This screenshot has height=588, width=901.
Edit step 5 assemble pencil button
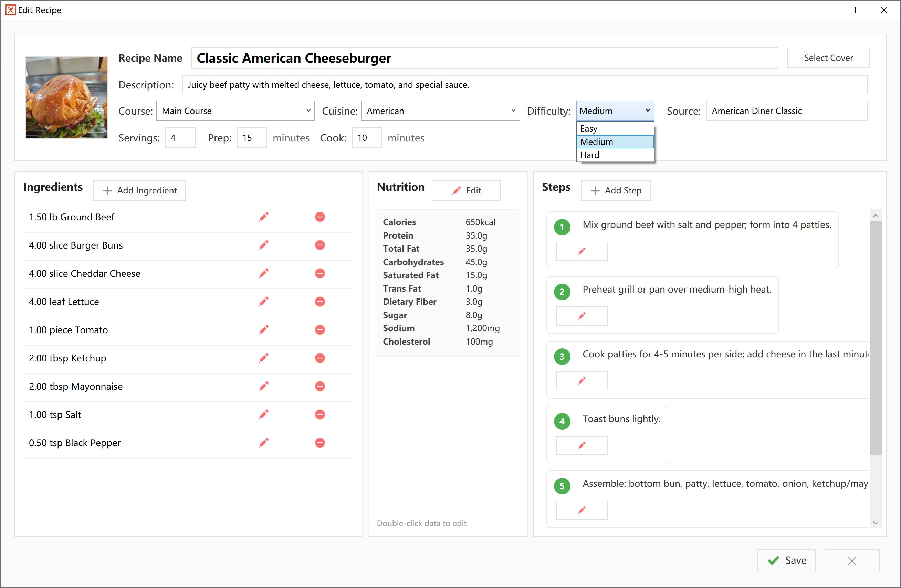coord(582,511)
